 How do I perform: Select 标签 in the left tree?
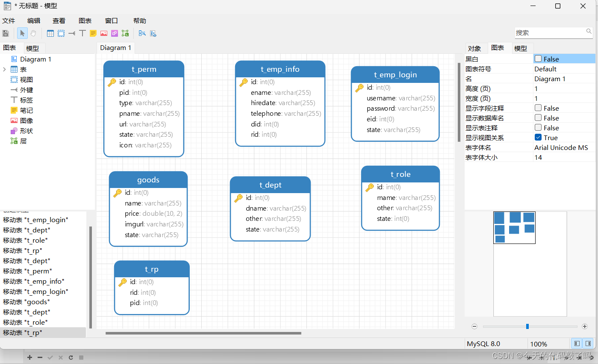(x=27, y=100)
